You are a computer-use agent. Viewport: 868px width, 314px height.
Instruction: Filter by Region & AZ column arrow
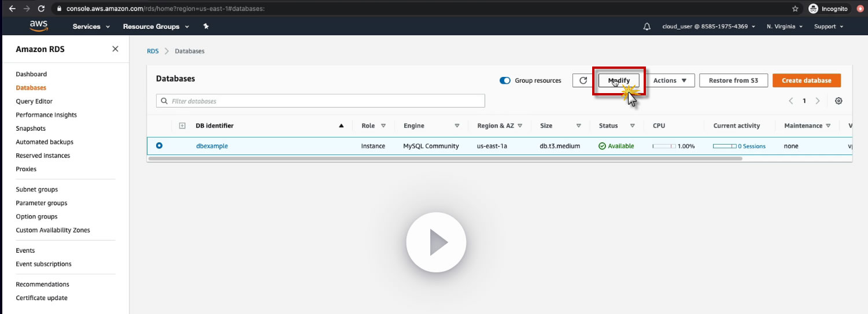(520, 125)
